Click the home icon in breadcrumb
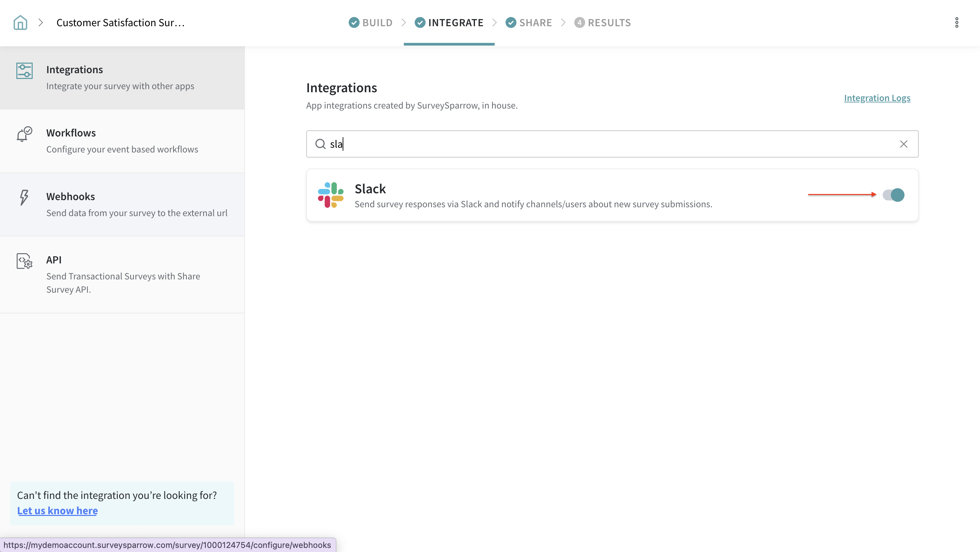The width and height of the screenshot is (980, 552). click(x=20, y=22)
